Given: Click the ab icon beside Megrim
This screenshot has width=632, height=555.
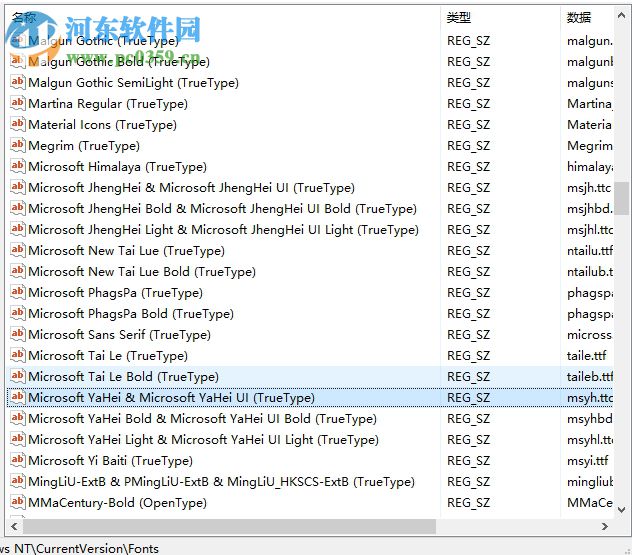Looking at the screenshot, I should 17,145.
